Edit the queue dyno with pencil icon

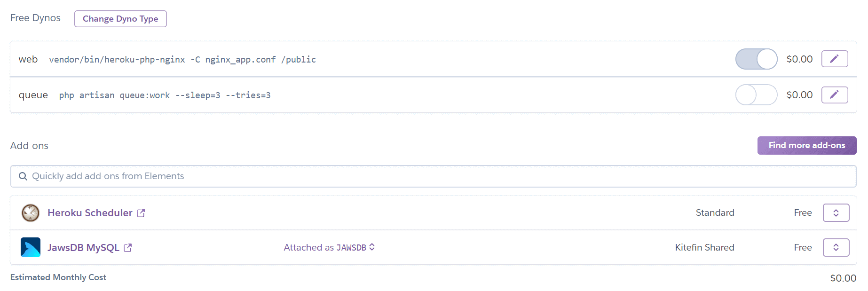coord(834,95)
